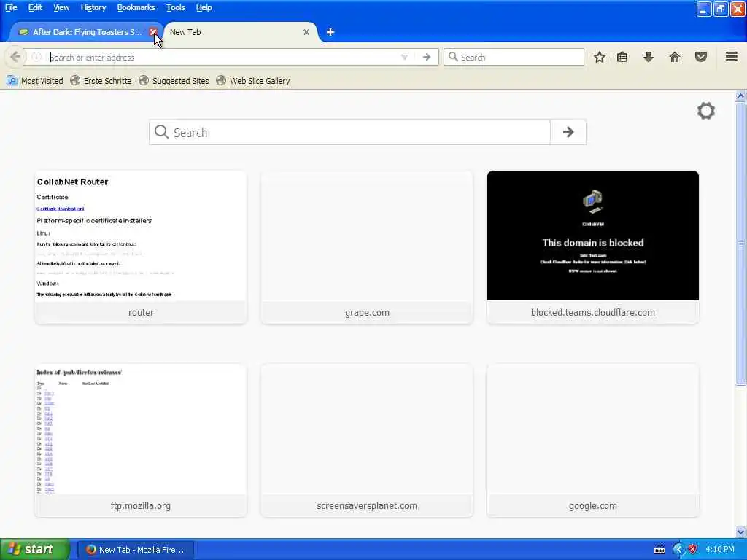Click the vertical scrollbar thumb
Screen dimensions: 747x560
point(740,243)
